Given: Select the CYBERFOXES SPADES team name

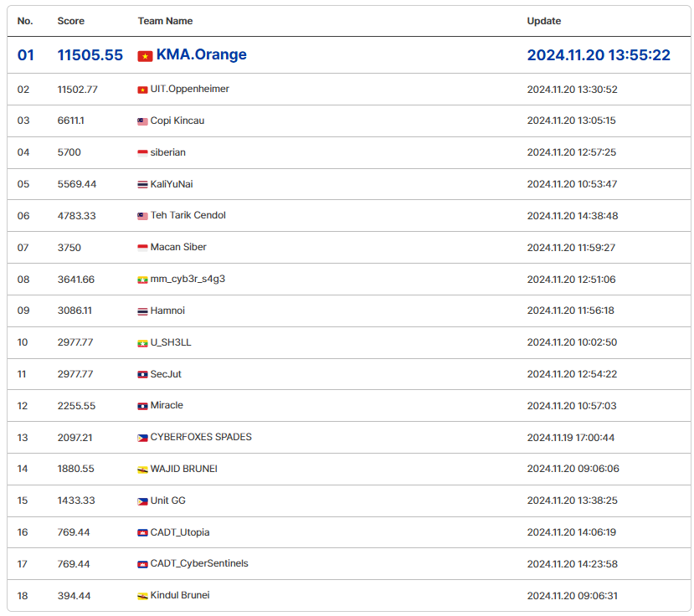Looking at the screenshot, I should pos(201,437).
